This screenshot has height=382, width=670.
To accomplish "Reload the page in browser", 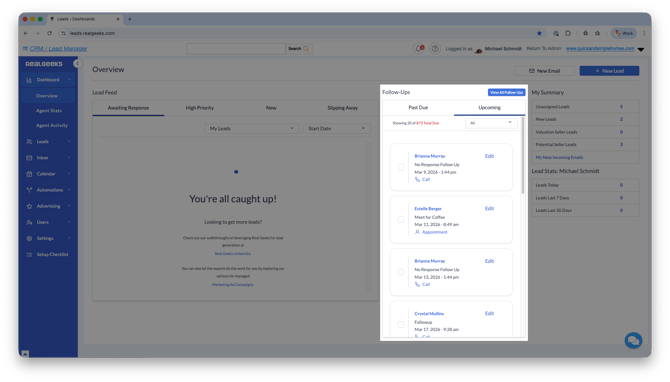I will pyautogui.click(x=49, y=33).
